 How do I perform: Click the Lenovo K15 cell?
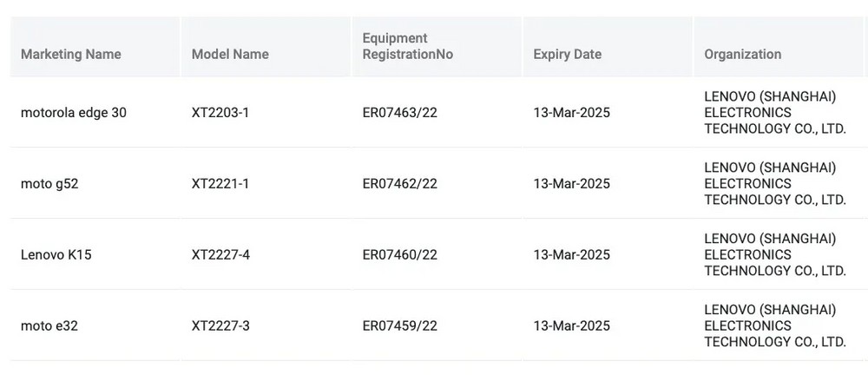point(56,255)
